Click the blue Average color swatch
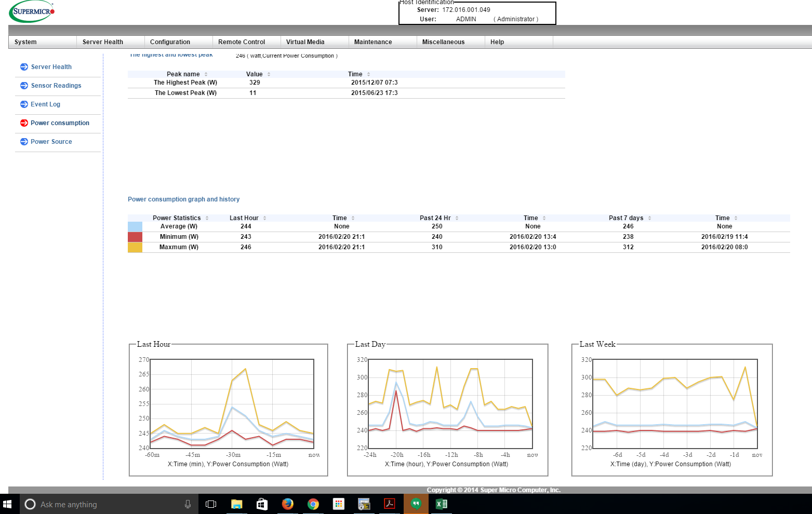The image size is (812, 514). 135,226
